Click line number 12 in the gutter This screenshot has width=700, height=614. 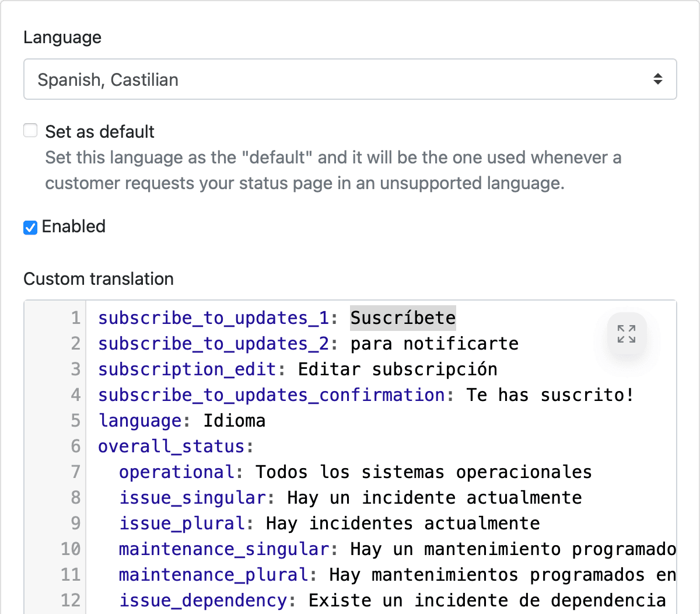[x=71, y=601]
